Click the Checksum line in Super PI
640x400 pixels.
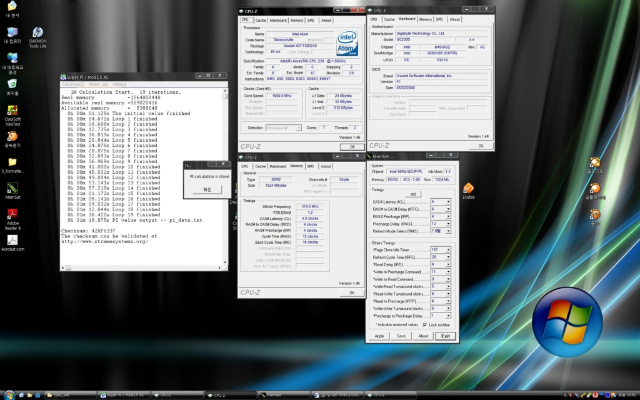point(88,231)
